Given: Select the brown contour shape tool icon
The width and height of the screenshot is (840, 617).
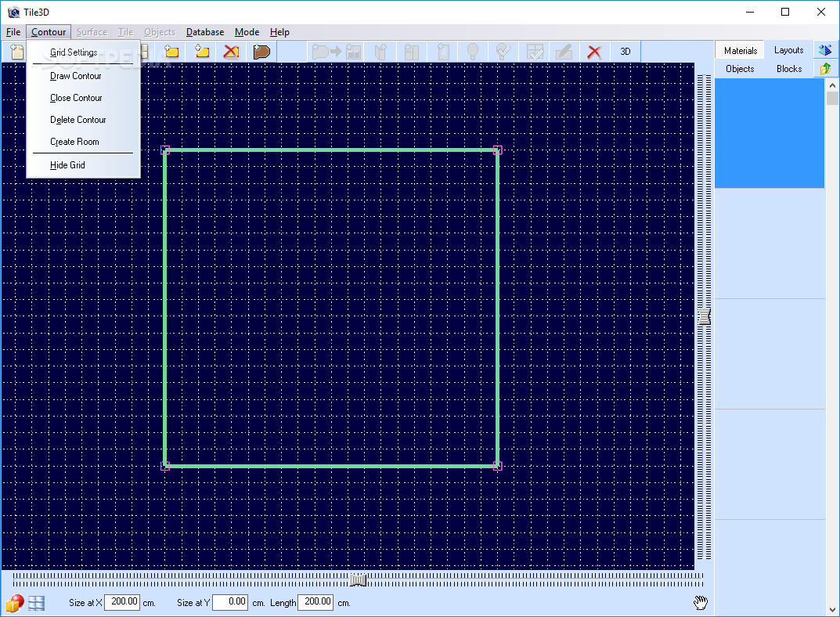Looking at the screenshot, I should coord(262,52).
